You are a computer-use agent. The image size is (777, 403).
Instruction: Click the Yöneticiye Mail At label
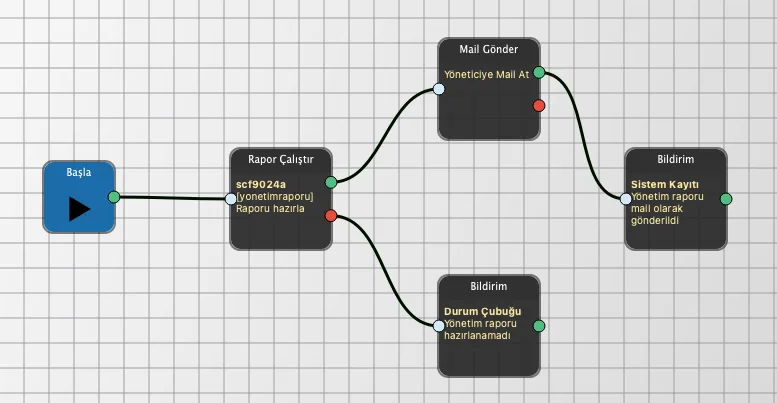487,74
